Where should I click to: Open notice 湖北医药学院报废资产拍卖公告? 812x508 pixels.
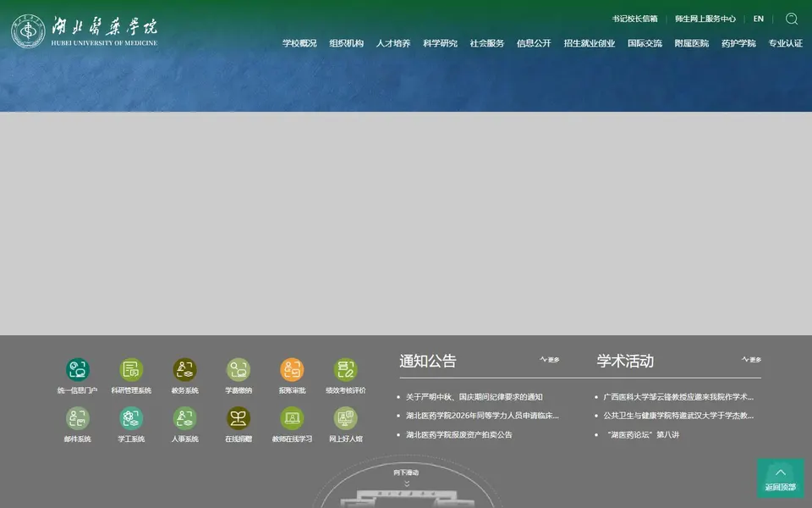[x=458, y=435]
